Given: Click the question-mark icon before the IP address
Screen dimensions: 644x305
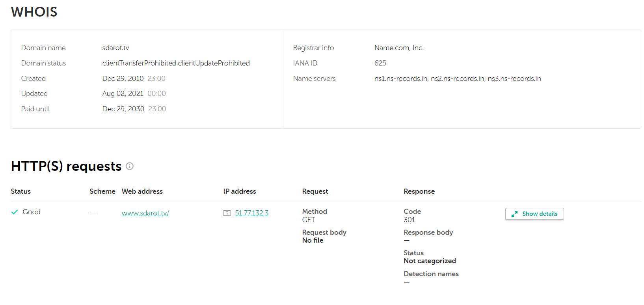Looking at the screenshot, I should pos(227,213).
